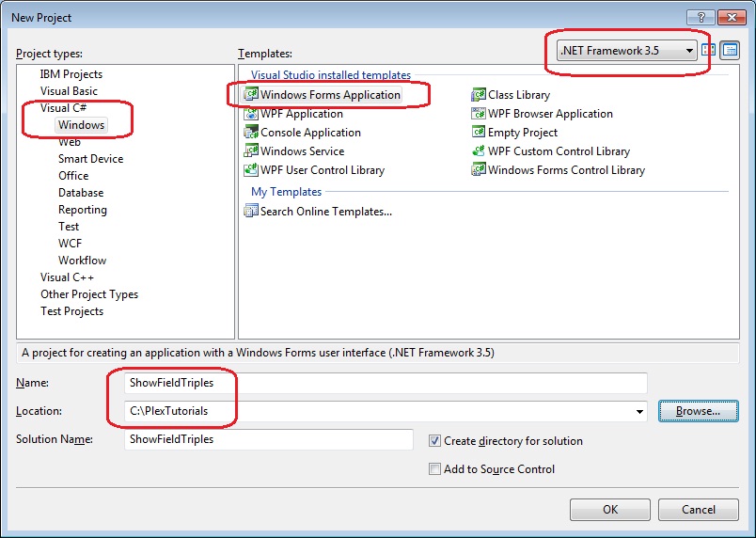Choose the WPF Application template icon

click(251, 114)
